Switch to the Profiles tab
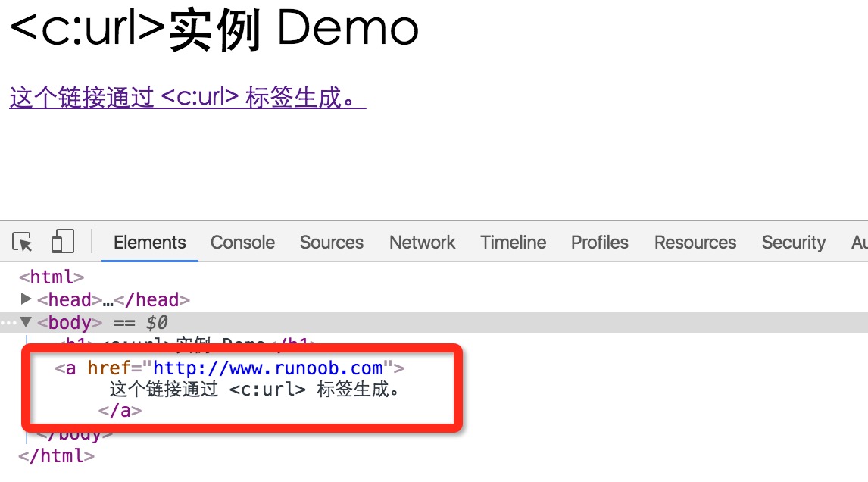This screenshot has width=868, height=482. 599,243
